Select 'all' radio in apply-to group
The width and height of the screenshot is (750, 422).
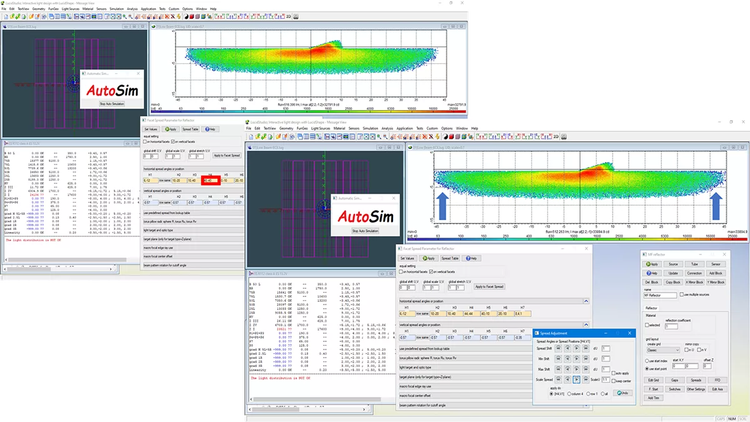[x=603, y=394]
